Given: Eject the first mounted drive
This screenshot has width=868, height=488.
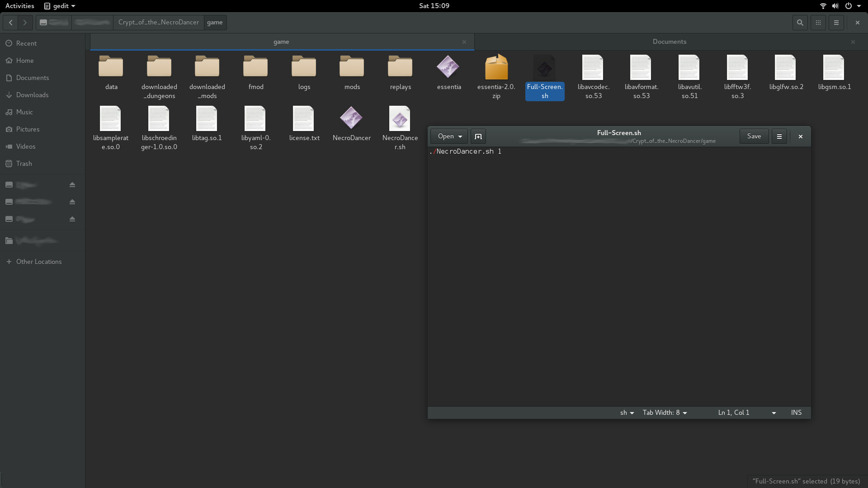Looking at the screenshot, I should [x=72, y=185].
